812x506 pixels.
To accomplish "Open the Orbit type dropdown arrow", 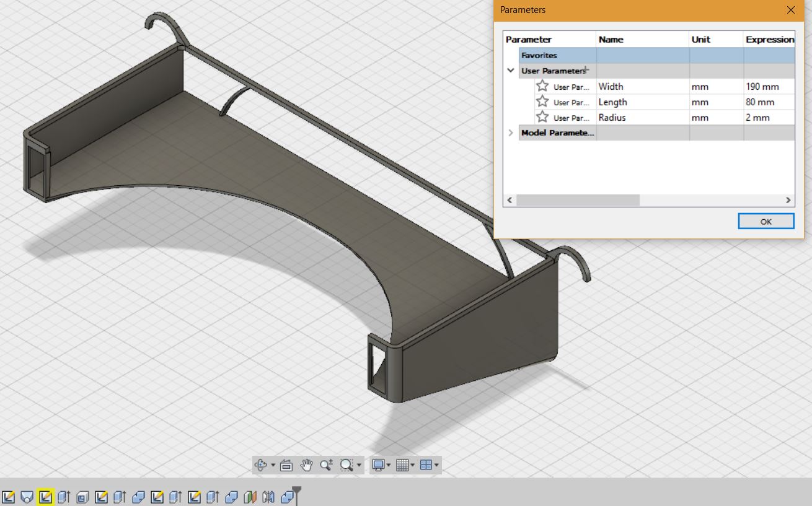I will pos(273,465).
